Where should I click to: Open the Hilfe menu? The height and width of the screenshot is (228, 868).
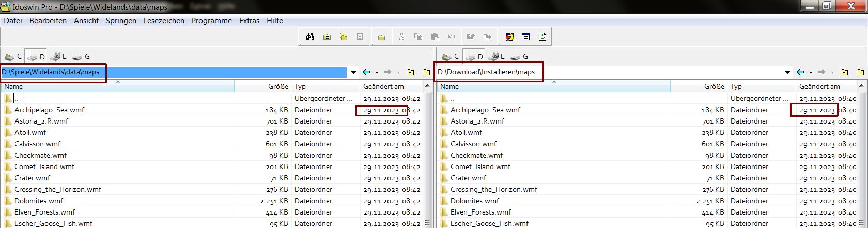click(x=275, y=21)
